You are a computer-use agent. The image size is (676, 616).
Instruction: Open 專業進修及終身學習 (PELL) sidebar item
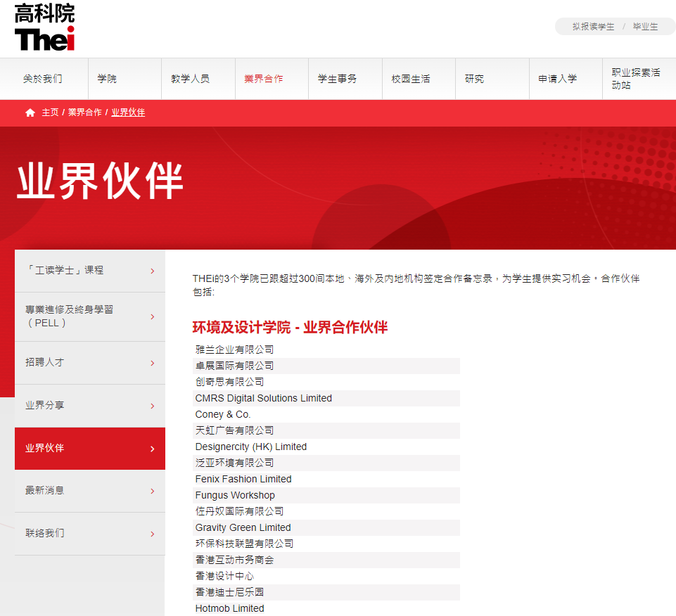point(89,317)
